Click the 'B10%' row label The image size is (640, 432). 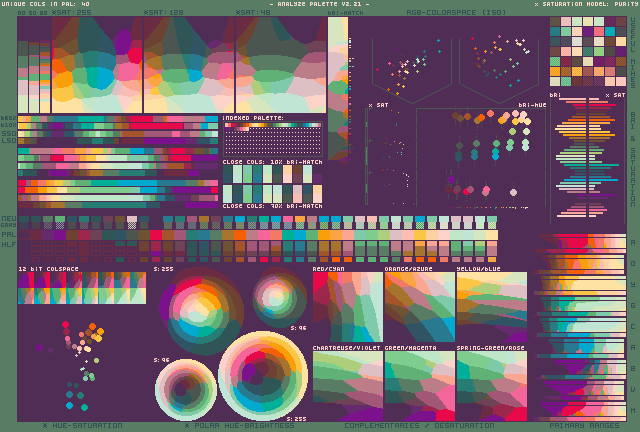pyautogui.click(x=9, y=125)
